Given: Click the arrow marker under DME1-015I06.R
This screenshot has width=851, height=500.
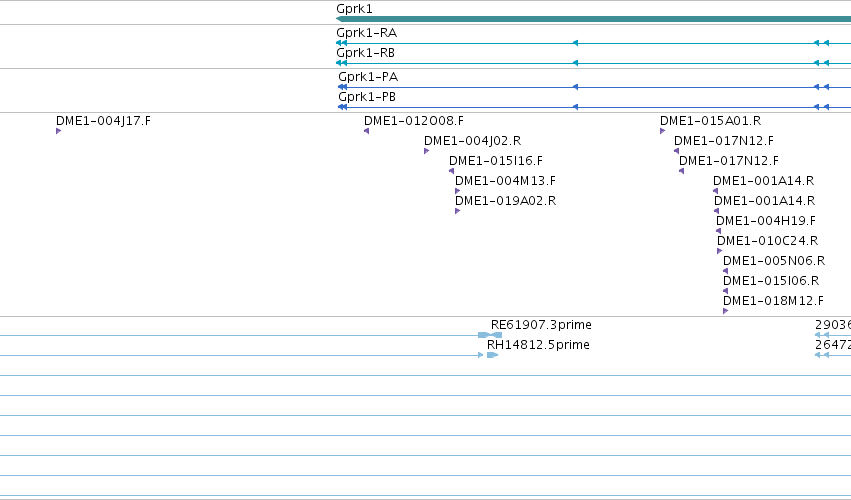Looking at the screenshot, I should click(726, 291).
